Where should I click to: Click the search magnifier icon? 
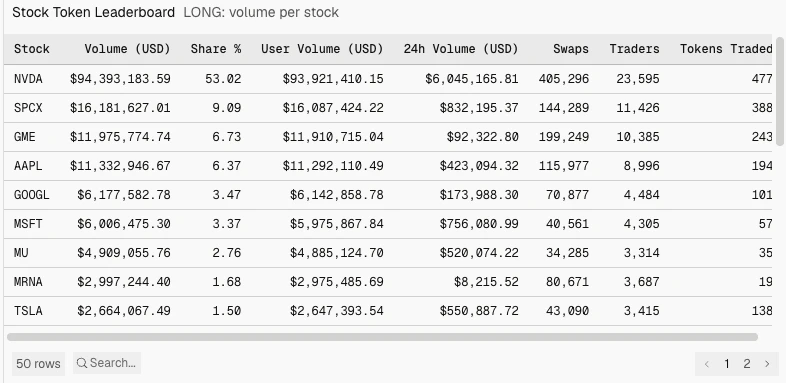pos(82,363)
